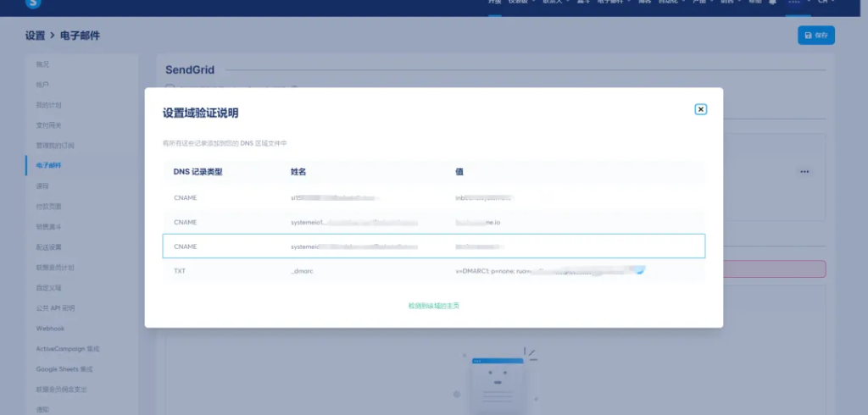Select 电子邮件 in the settings sidebar
The width and height of the screenshot is (868, 415).
coord(48,165)
